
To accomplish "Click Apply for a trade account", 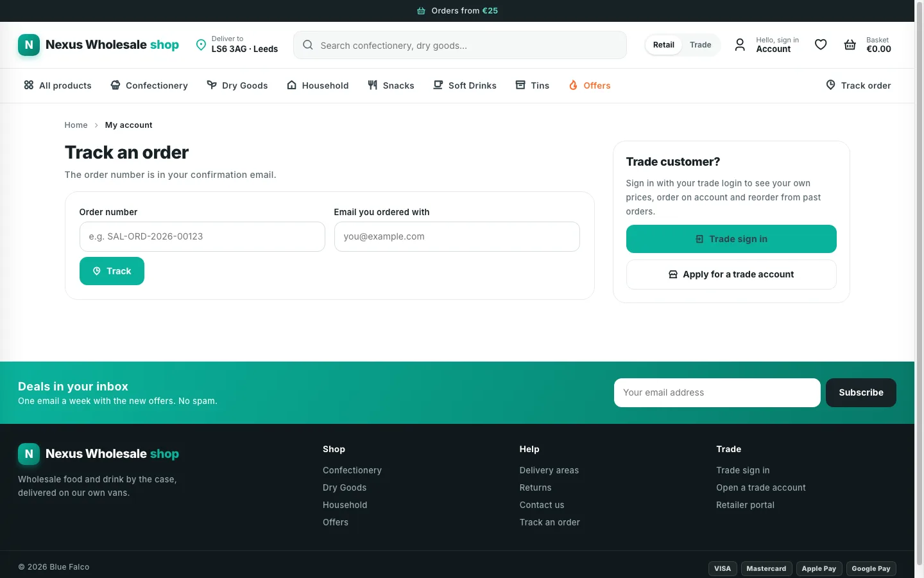I will pyautogui.click(x=732, y=274).
